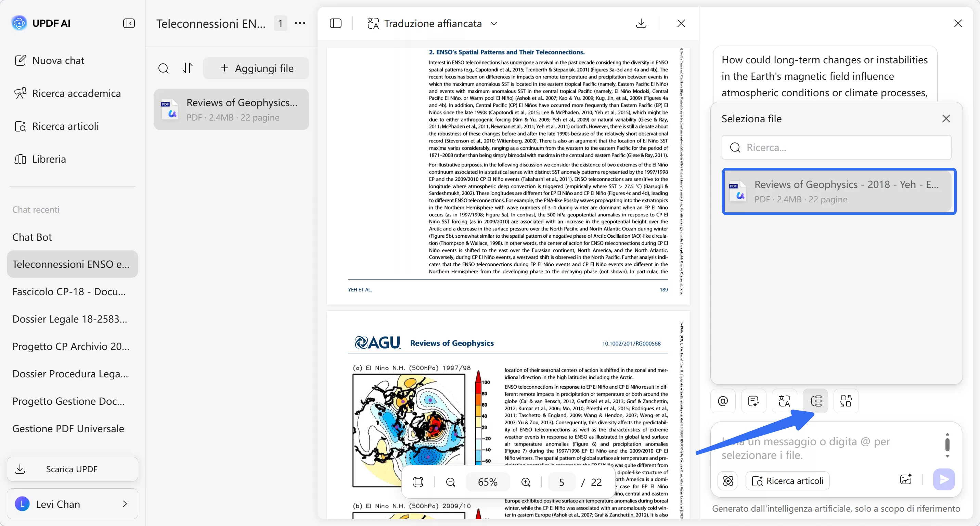Select the format conversion icon above the input
Image resolution: width=980 pixels, height=526 pixels.
(x=846, y=401)
